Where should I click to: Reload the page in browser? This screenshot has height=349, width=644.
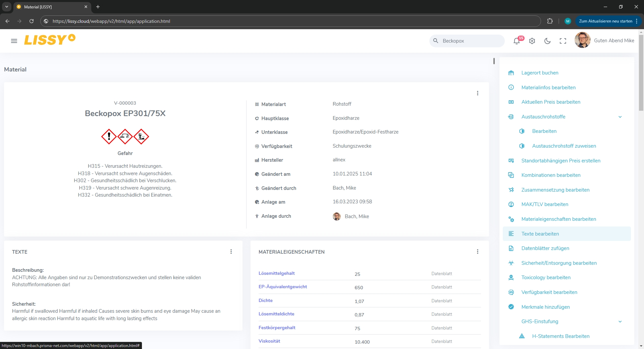(x=32, y=21)
